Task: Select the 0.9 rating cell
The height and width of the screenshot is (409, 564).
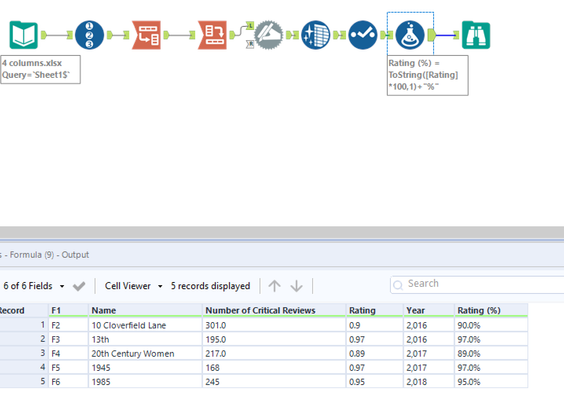Action: (374, 325)
